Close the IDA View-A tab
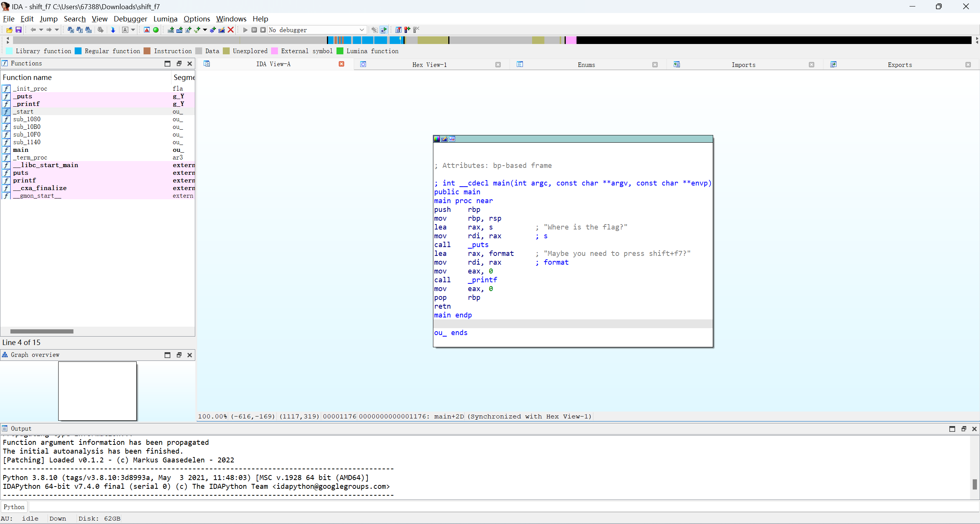This screenshot has width=980, height=524. pos(341,64)
